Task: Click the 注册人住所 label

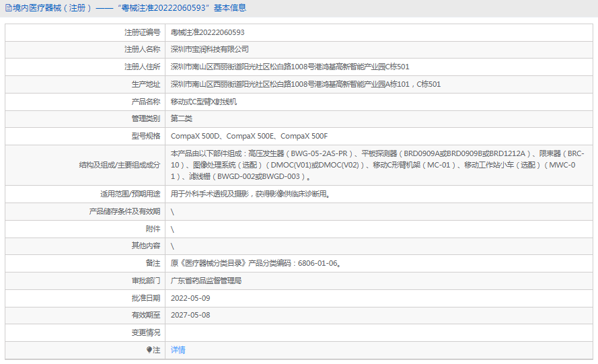Action: pos(142,67)
